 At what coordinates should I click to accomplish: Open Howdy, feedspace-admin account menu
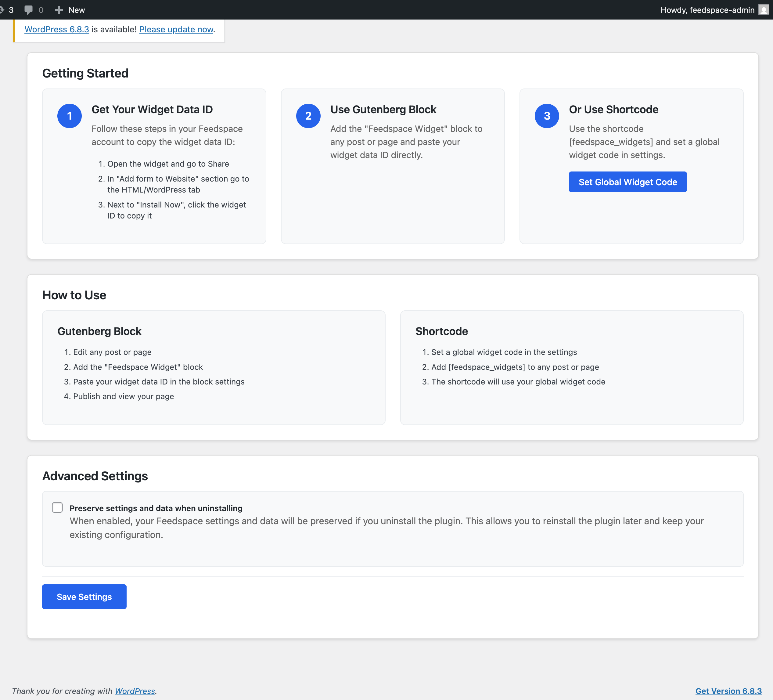707,10
